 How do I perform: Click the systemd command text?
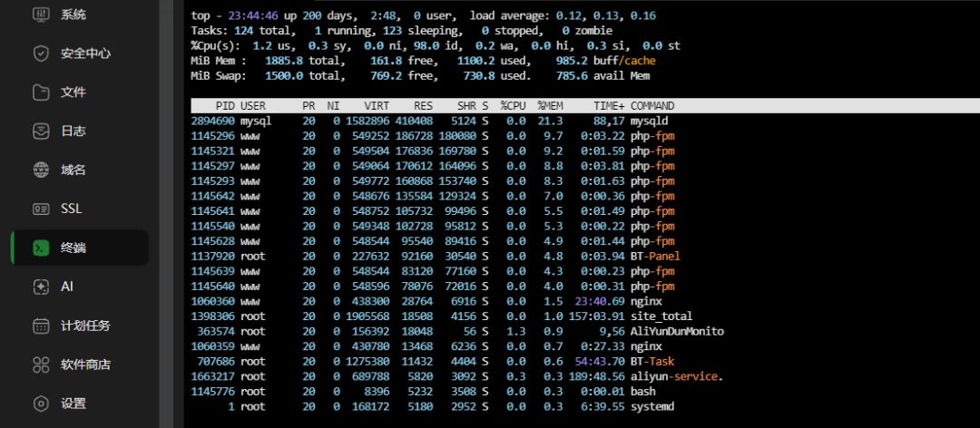point(652,406)
